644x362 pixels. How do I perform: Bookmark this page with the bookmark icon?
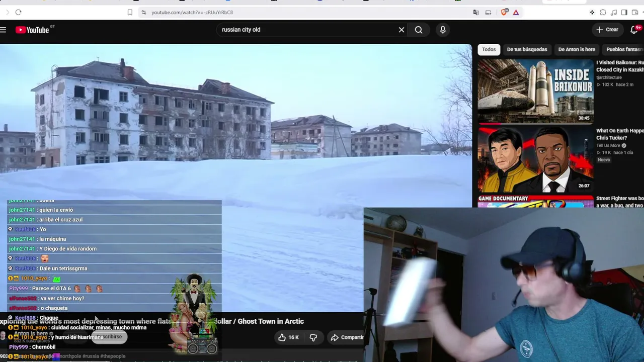[130, 12]
